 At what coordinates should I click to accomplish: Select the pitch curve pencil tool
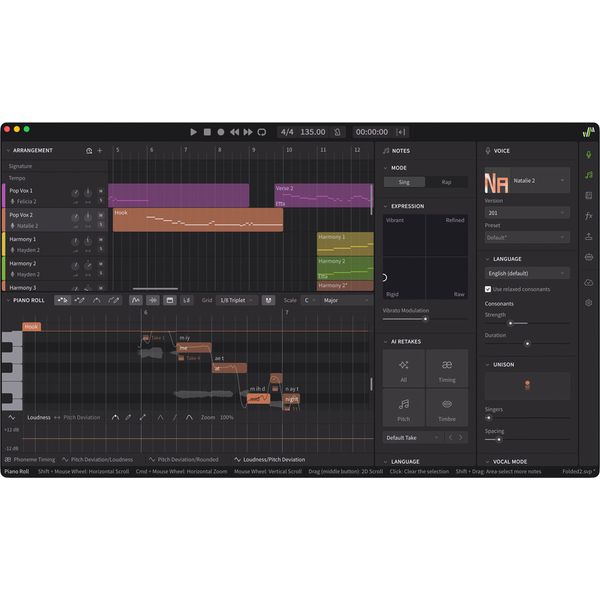[x=114, y=300]
